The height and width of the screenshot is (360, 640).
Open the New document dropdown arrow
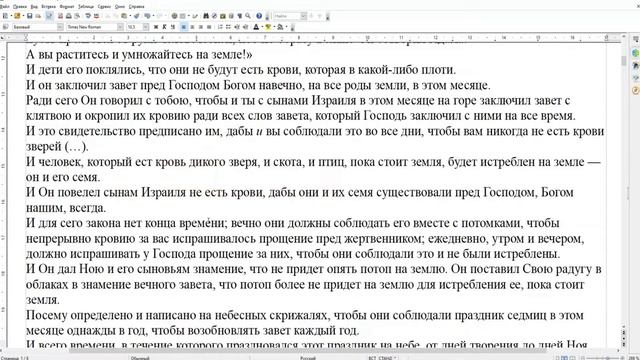[x=11, y=16]
